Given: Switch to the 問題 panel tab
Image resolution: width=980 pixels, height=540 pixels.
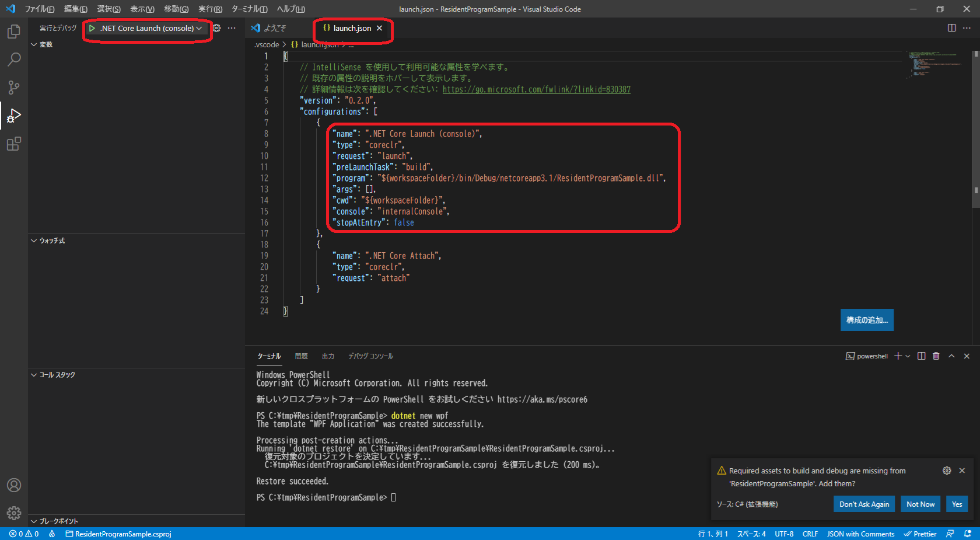Looking at the screenshot, I should pos(301,356).
